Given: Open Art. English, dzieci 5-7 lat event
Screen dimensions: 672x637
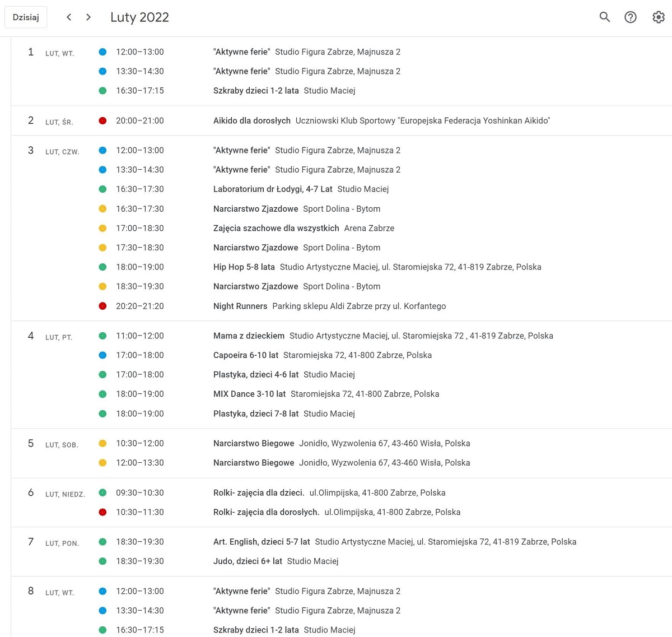Looking at the screenshot, I should [x=262, y=542].
